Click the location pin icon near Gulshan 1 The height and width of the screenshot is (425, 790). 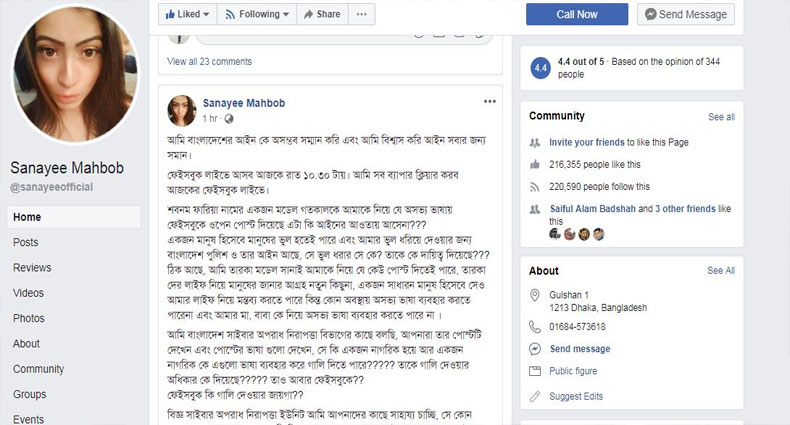[x=537, y=298]
